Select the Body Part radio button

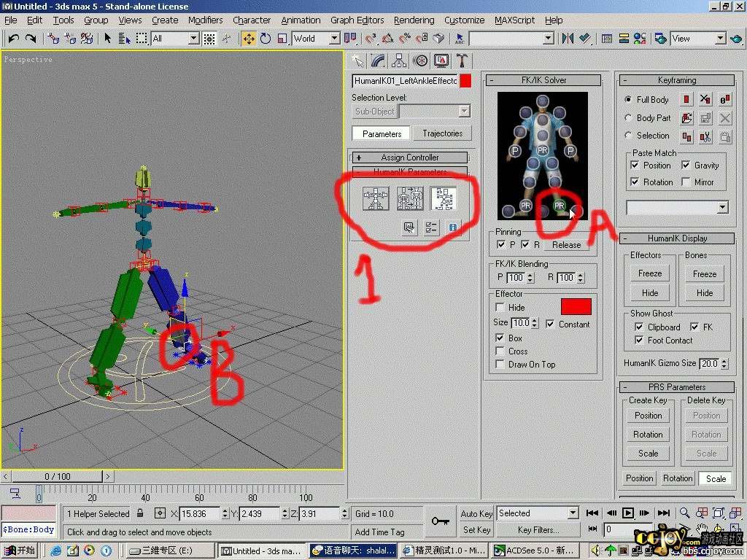click(x=628, y=117)
